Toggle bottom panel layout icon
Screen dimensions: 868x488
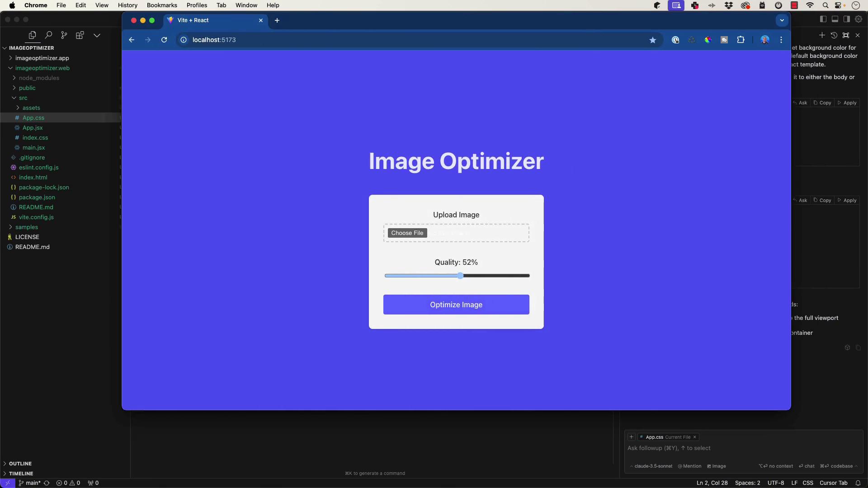pos(835,19)
